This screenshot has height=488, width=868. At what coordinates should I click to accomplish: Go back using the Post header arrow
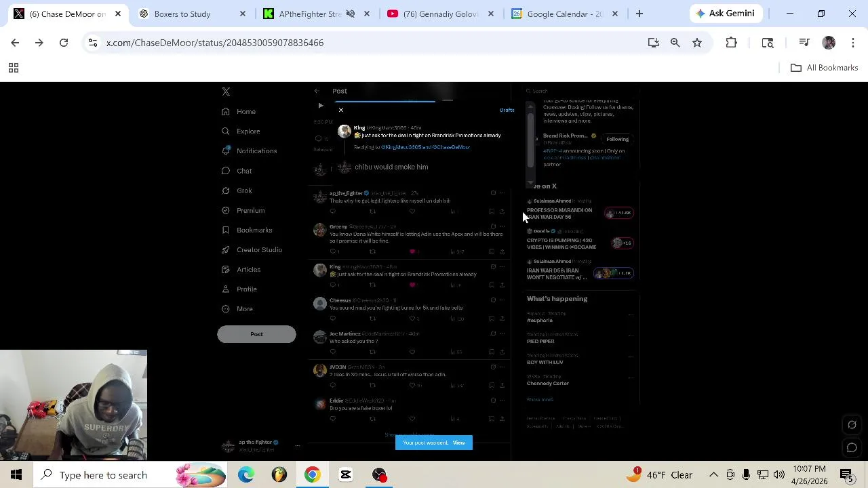click(317, 91)
